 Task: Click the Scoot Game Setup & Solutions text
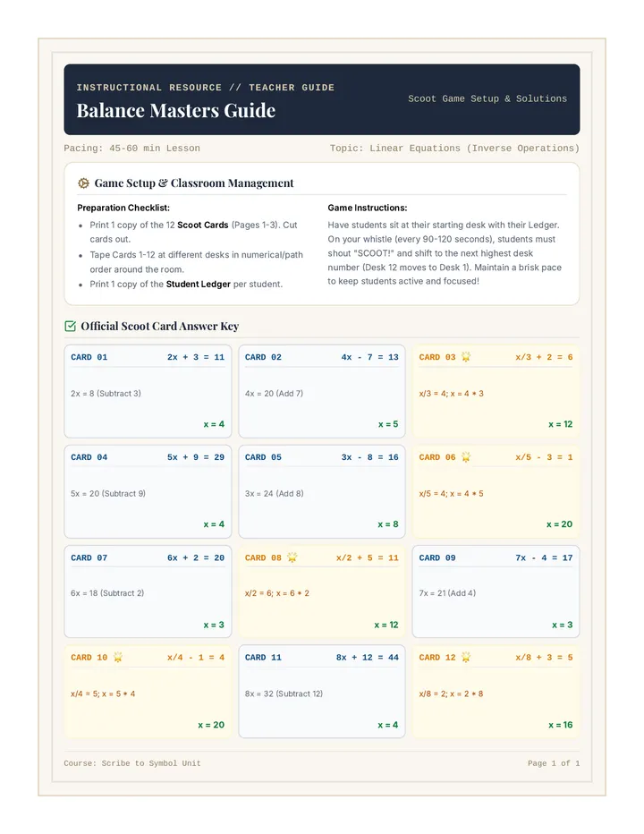tap(487, 98)
